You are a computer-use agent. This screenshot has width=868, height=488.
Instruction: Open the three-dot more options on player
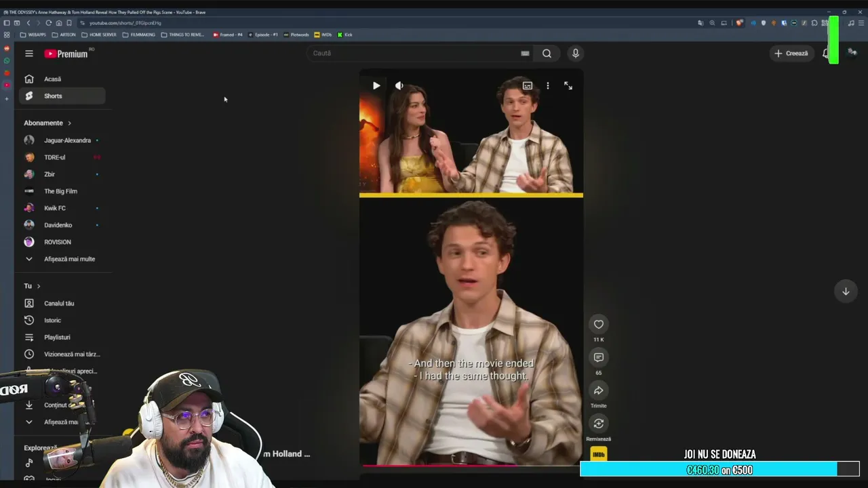pos(548,85)
